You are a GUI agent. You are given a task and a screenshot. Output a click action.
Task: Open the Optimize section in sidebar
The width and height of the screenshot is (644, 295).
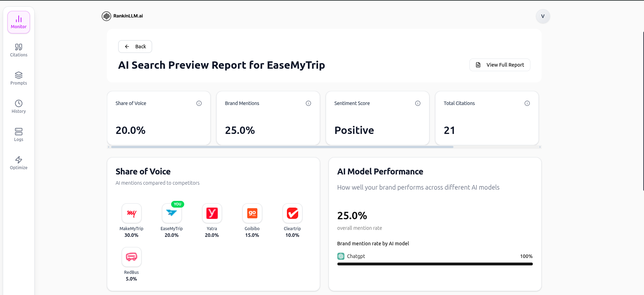[19, 163]
